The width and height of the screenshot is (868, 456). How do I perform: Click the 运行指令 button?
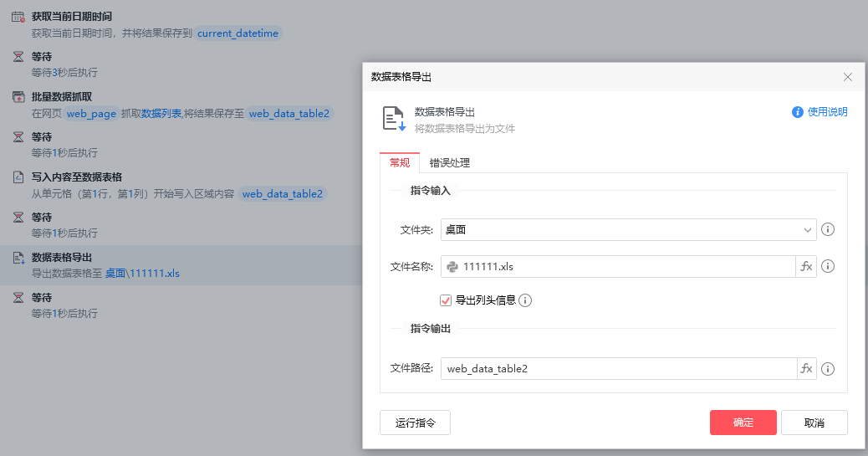click(415, 423)
